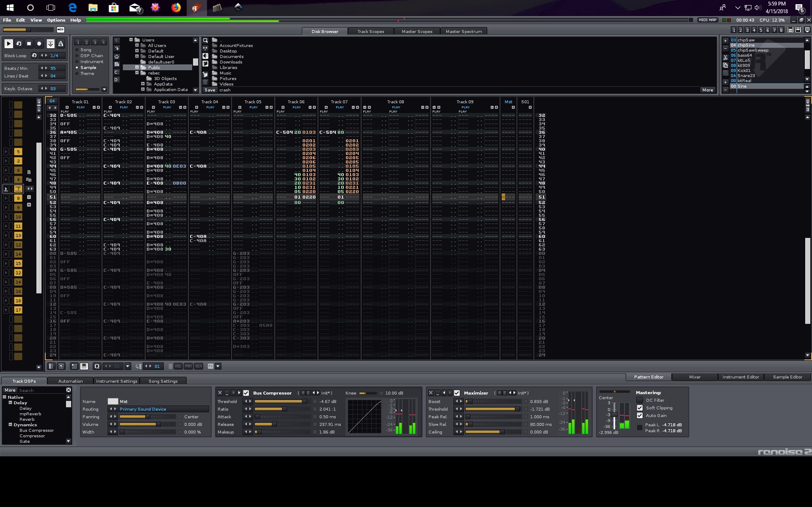
Task: Disable the Soft Clipping checkbox
Action: [640, 408]
